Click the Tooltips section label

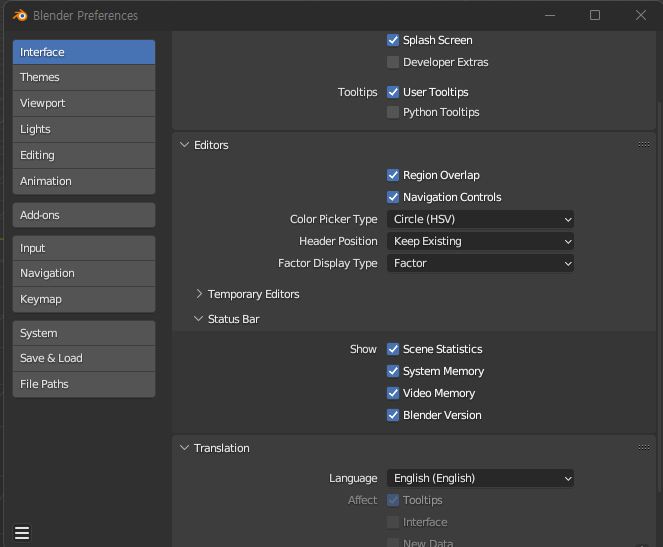(357, 92)
